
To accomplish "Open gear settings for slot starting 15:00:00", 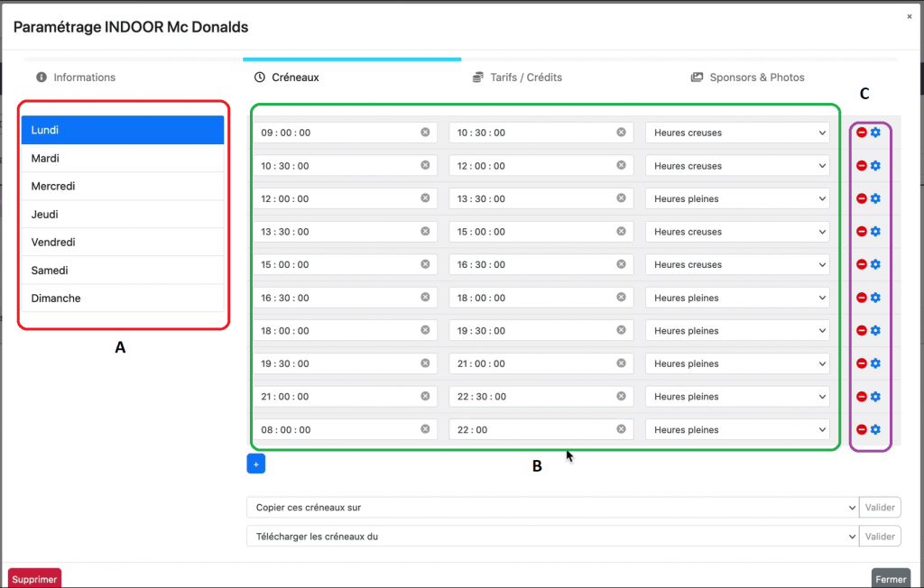I will click(875, 264).
